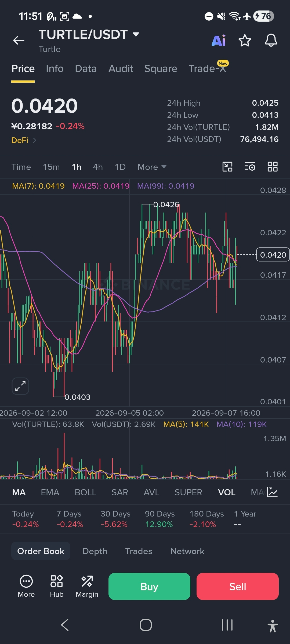Image resolution: width=290 pixels, height=644 pixels.
Task: Toggle the BOLL indicator
Action: pyautogui.click(x=85, y=492)
